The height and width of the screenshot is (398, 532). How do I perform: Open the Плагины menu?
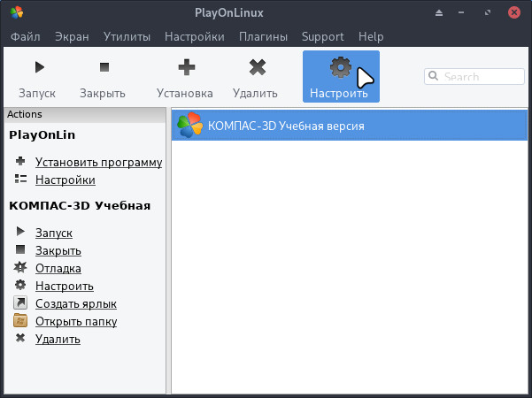263,36
